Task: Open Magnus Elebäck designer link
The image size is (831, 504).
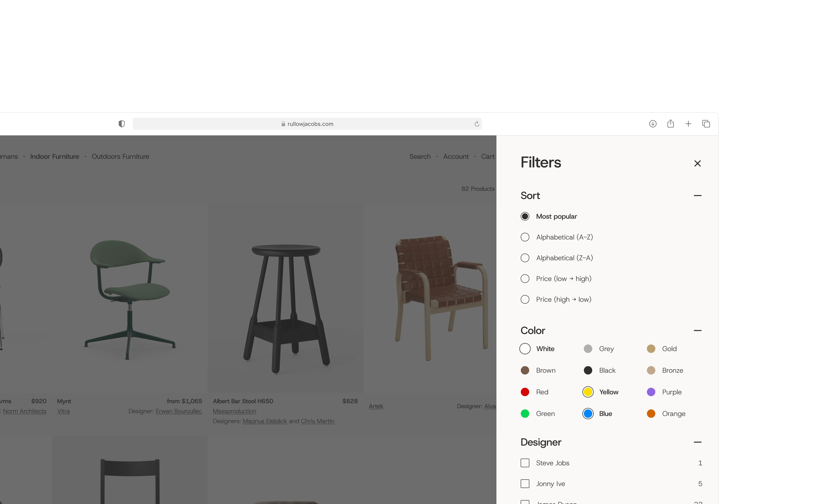Action: pos(265,421)
